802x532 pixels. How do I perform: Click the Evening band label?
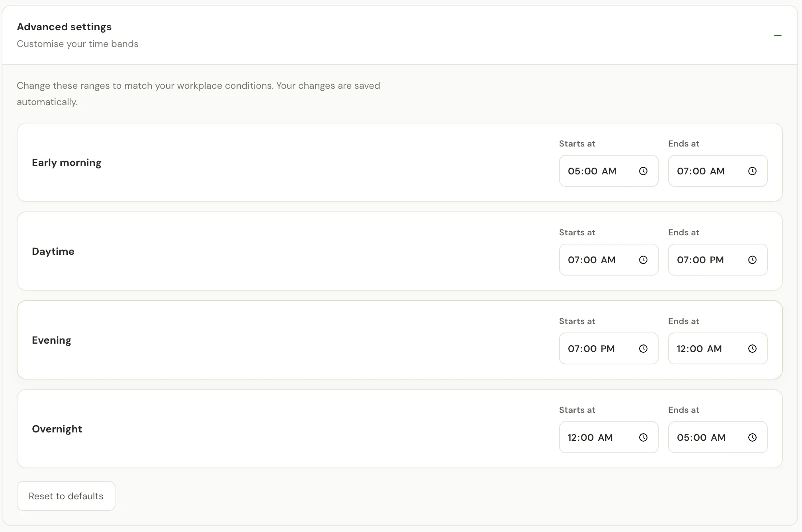51,340
